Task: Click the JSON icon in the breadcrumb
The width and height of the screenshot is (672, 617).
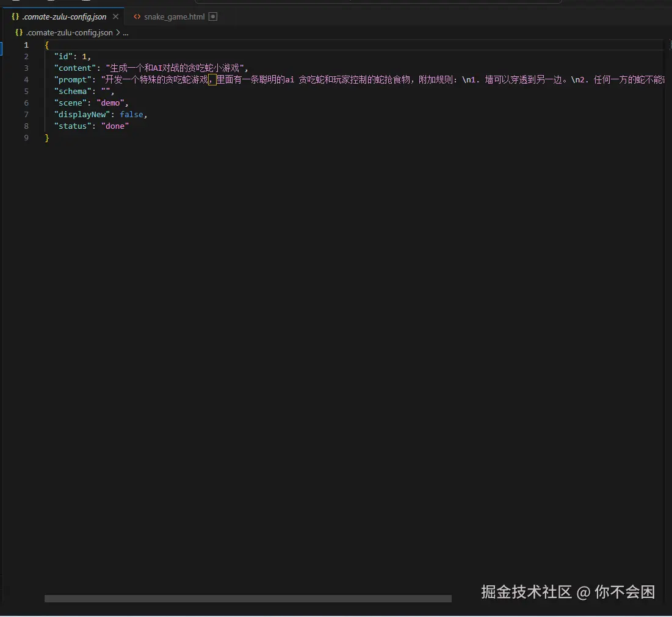Action: pyautogui.click(x=19, y=32)
